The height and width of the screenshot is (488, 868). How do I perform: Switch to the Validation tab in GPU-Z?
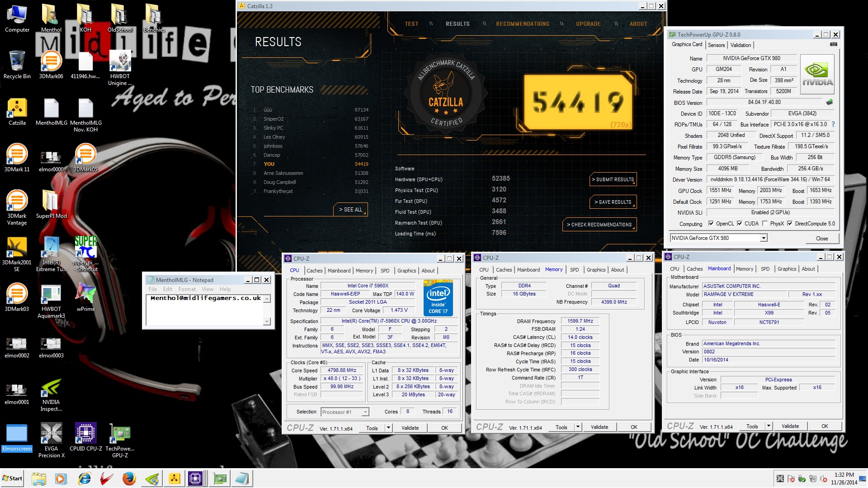click(741, 45)
